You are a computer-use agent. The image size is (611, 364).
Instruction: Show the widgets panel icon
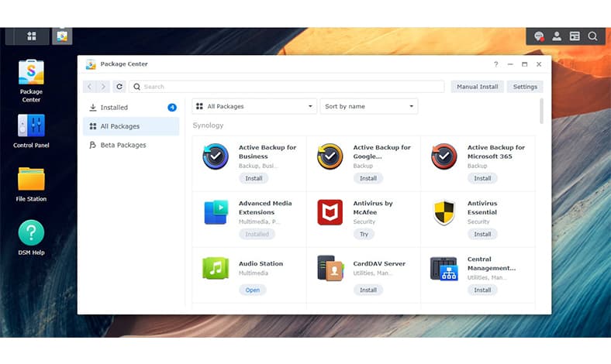click(575, 36)
